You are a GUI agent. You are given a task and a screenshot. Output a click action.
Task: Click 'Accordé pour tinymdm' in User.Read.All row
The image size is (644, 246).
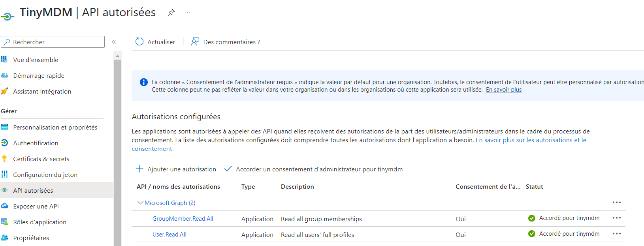pyautogui.click(x=569, y=234)
